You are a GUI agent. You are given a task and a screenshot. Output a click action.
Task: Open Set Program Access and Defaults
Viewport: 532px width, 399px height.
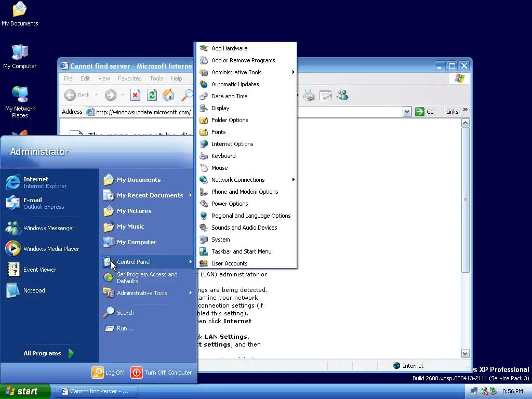(147, 277)
